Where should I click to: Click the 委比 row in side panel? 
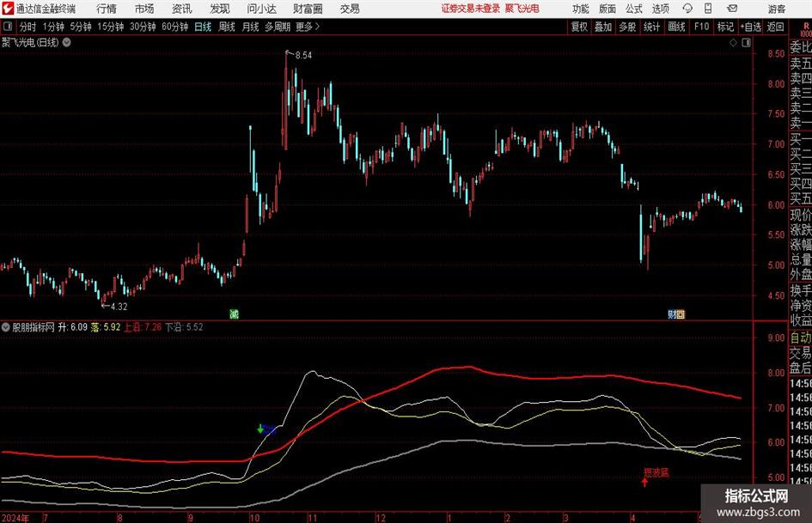pyautogui.click(x=801, y=47)
